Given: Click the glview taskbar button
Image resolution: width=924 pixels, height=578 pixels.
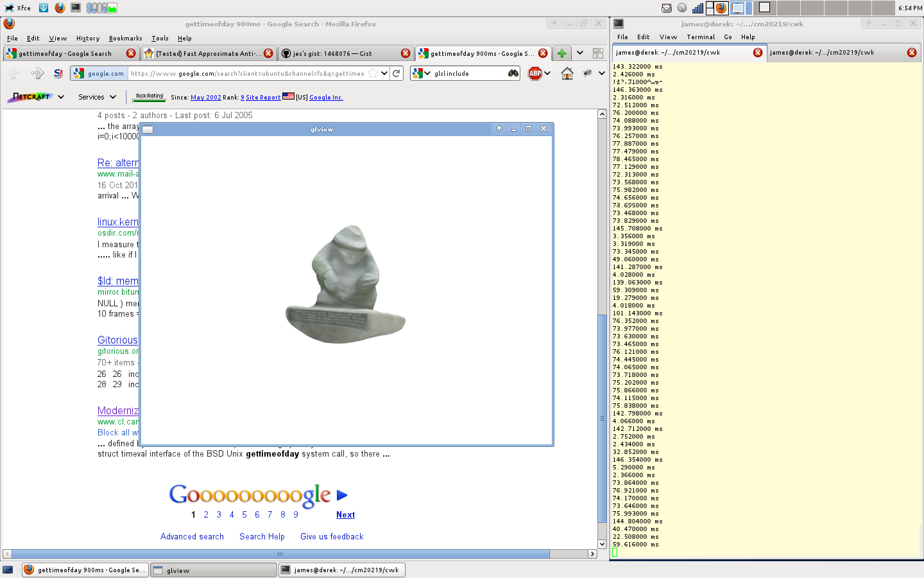Looking at the screenshot, I should (214, 570).
